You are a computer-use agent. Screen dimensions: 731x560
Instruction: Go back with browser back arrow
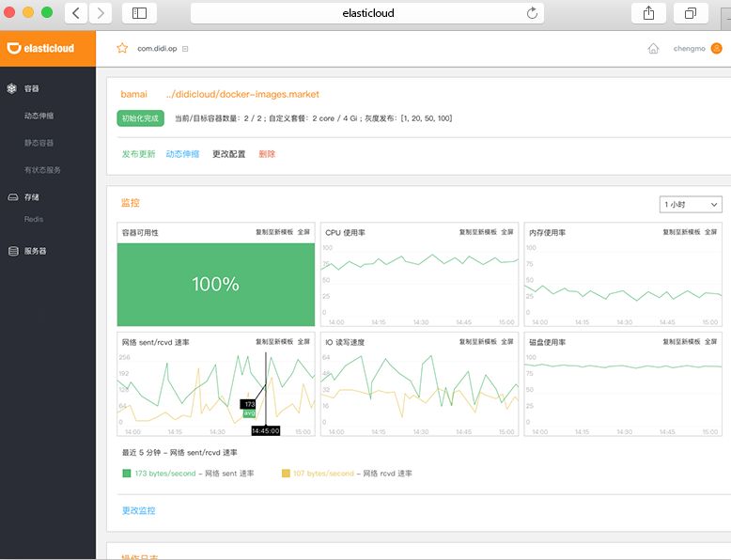76,13
